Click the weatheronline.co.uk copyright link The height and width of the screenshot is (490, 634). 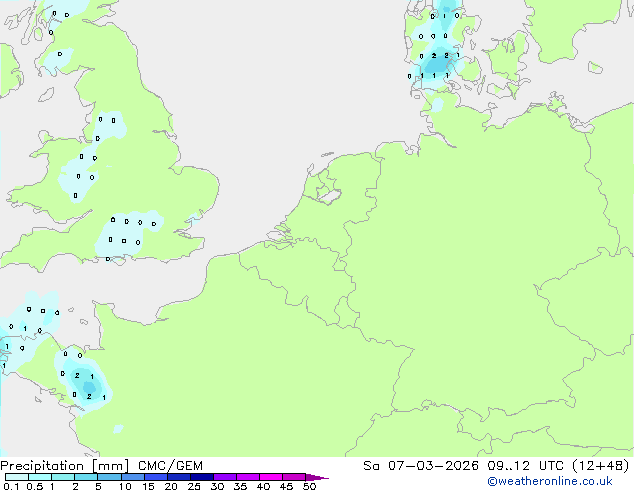(549, 481)
